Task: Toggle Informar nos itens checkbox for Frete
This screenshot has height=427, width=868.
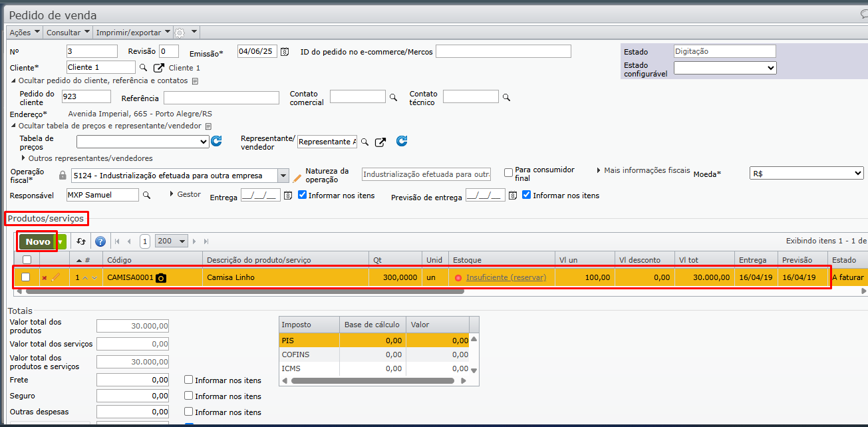Action: tap(189, 380)
